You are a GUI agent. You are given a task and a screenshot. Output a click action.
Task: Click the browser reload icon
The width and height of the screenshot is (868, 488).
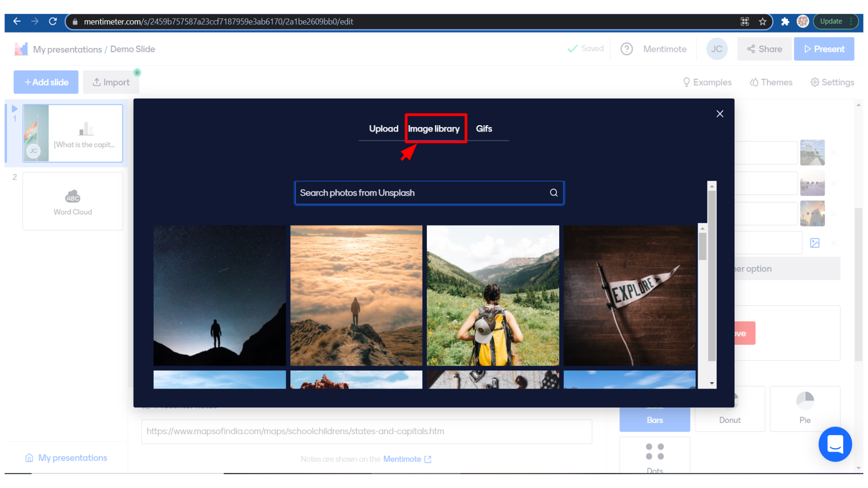(x=53, y=21)
